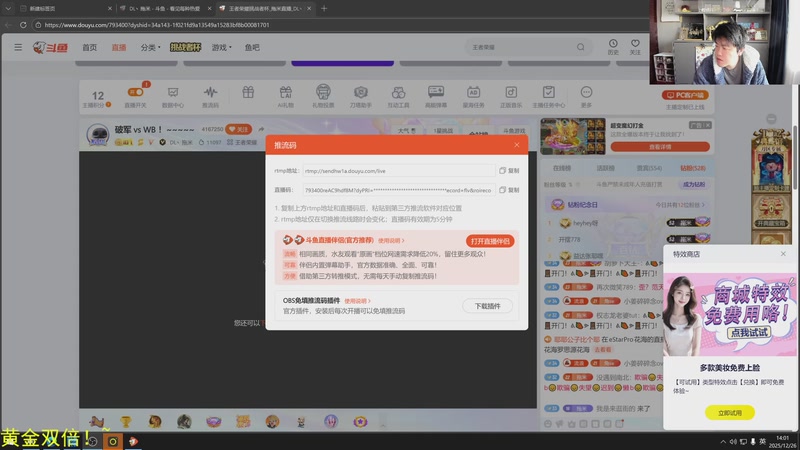This screenshot has width=800, height=450.
Task: Click the taskbar camera app icon
Action: point(112,441)
